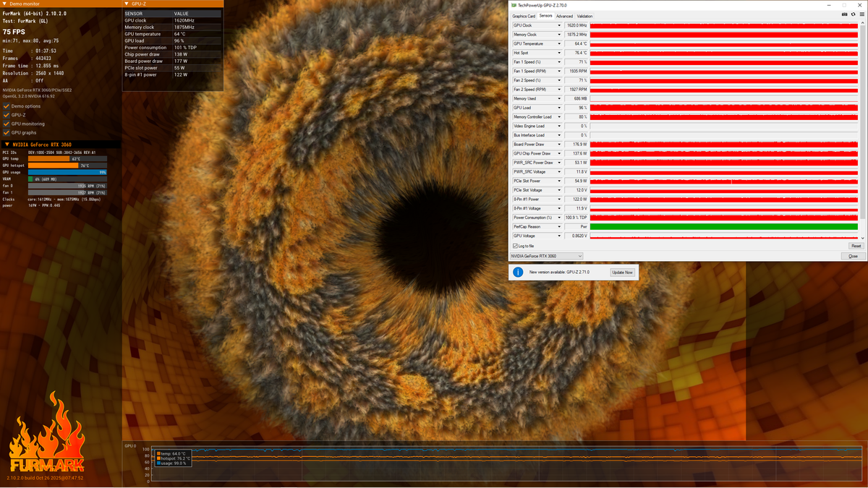Click the Close button in GPU-Z
The height and width of the screenshot is (488, 868).
[x=854, y=256]
